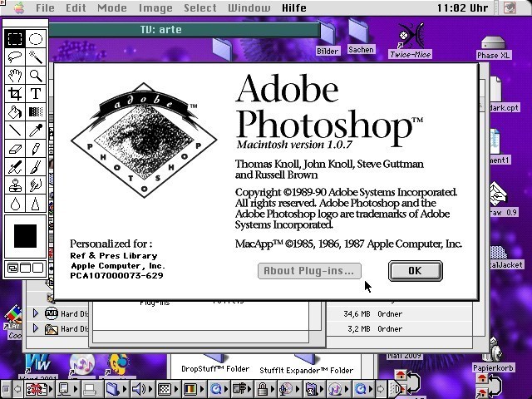This screenshot has width=532, height=399.
Task: Open the Mode menu
Action: point(112,7)
